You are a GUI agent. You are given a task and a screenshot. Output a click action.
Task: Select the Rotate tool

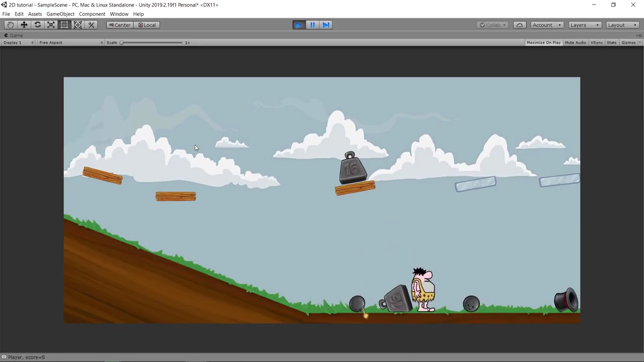pyautogui.click(x=37, y=25)
